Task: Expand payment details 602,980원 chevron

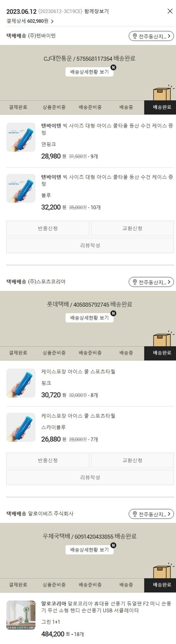Action: (52, 21)
